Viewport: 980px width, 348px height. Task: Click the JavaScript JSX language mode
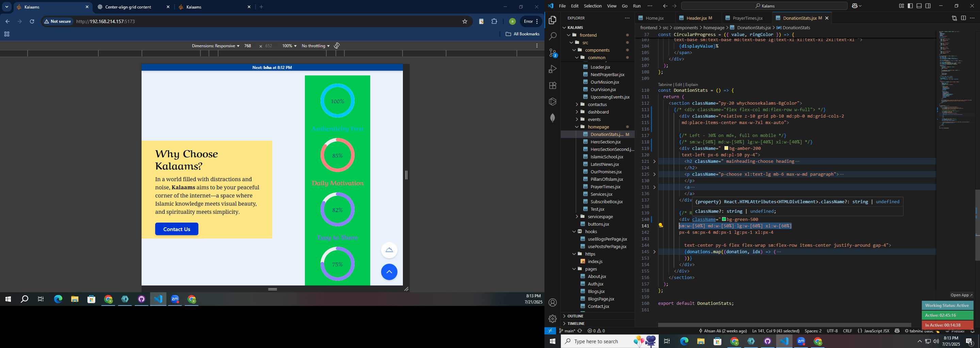pyautogui.click(x=877, y=331)
